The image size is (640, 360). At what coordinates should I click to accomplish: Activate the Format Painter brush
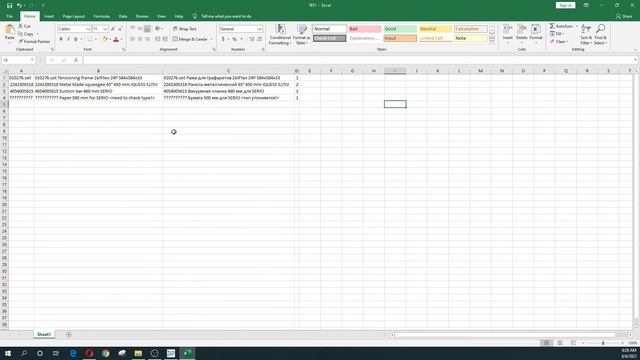pyautogui.click(x=20, y=41)
